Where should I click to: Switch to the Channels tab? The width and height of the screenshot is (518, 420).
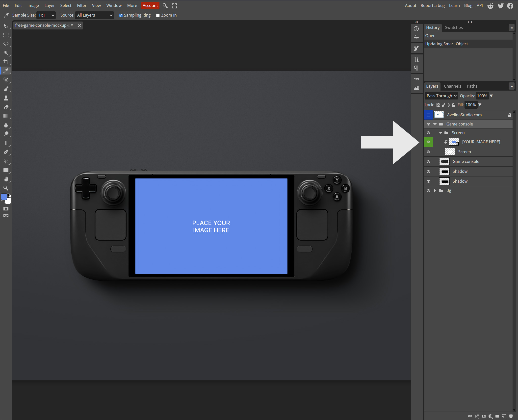click(x=452, y=86)
